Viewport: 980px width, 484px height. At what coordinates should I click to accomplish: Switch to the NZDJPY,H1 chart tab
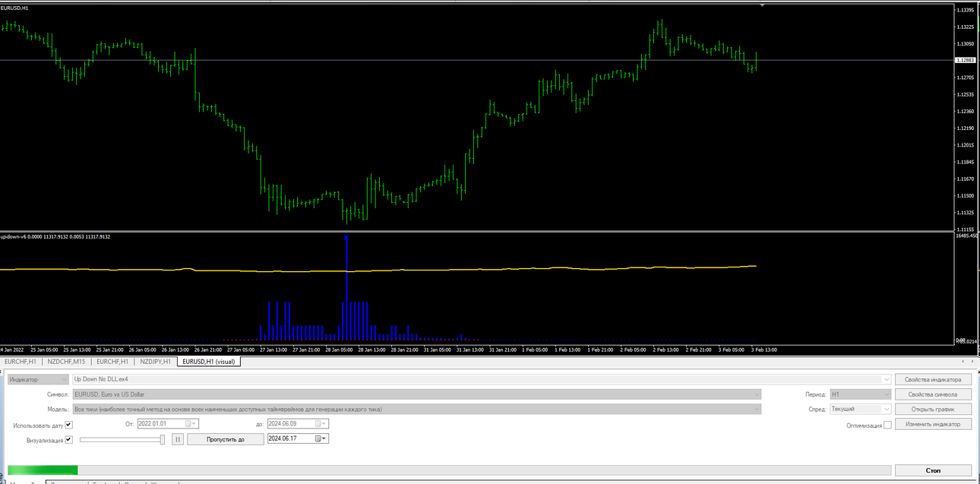156,362
